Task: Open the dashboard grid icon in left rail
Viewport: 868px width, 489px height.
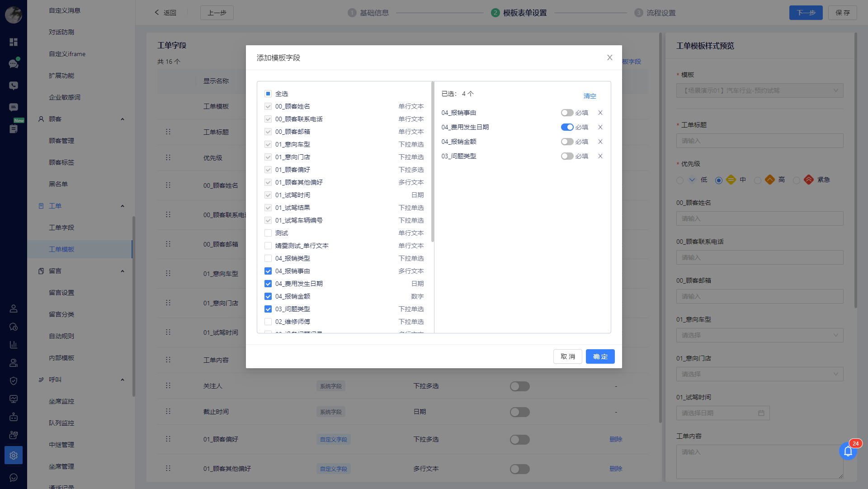Action: click(14, 42)
